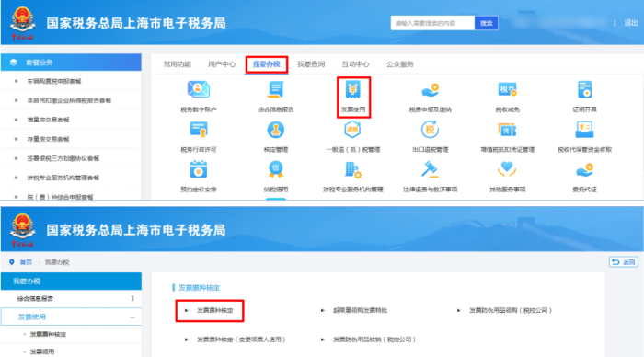
Task: Select 发票领用 in the lower sidebar
Action: 42,351
